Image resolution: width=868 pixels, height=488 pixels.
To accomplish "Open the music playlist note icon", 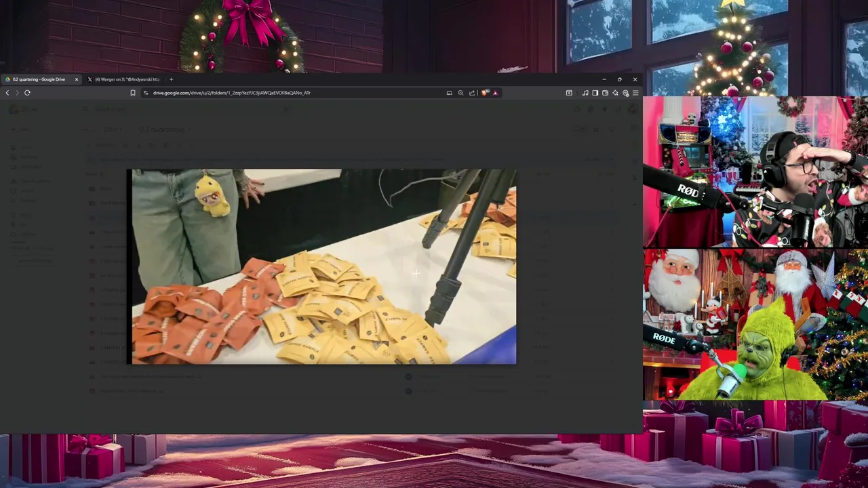I will pos(585,93).
